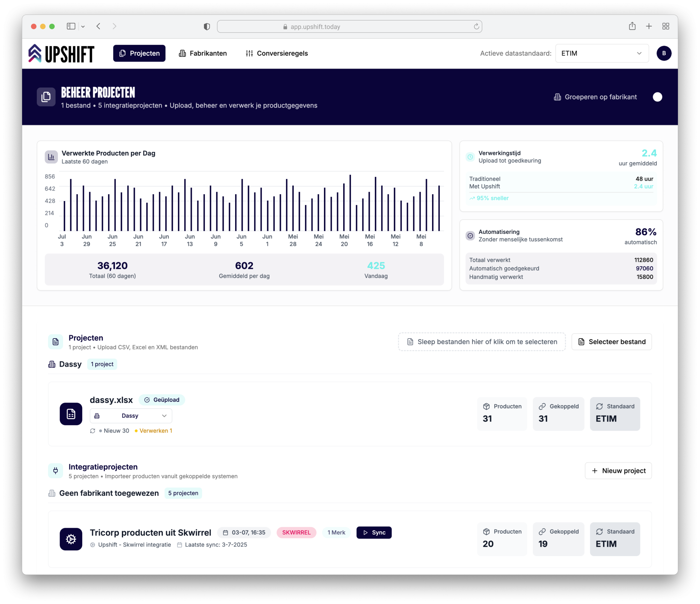Viewport: 700px width, 604px height.
Task: Click the Upshift logo
Action: pyautogui.click(x=61, y=53)
